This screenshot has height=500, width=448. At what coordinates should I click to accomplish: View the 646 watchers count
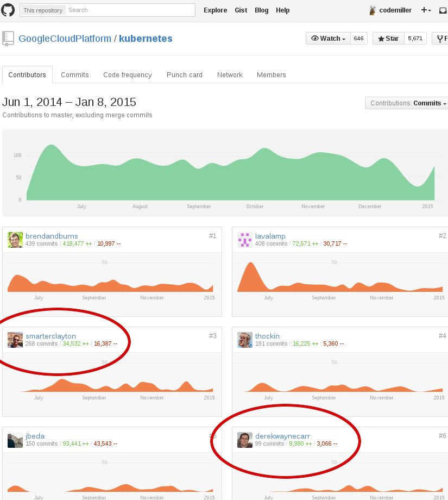coord(359,39)
